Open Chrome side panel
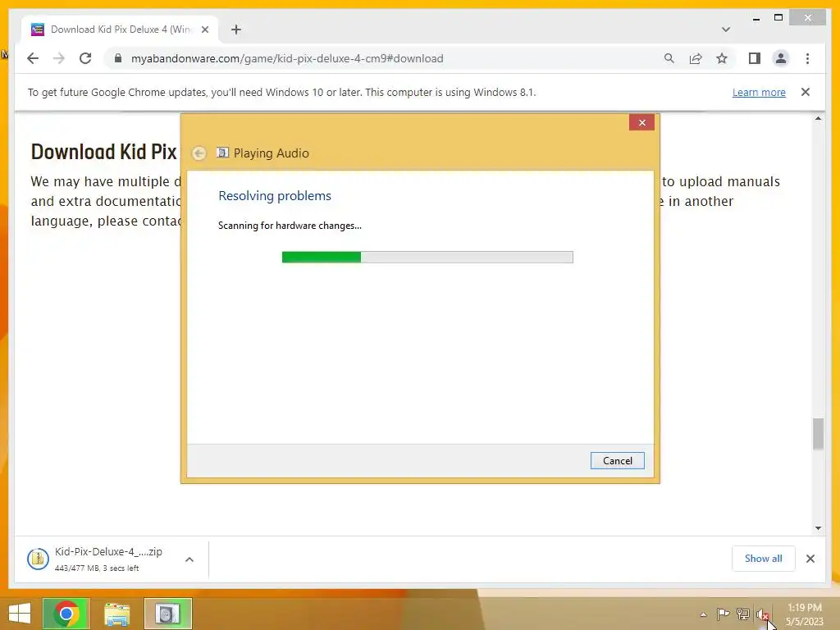Viewport: 840px width, 630px height. click(x=755, y=58)
